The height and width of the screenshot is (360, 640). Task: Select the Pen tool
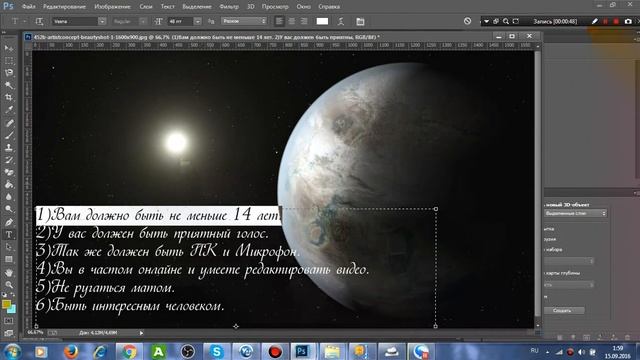click(9, 222)
